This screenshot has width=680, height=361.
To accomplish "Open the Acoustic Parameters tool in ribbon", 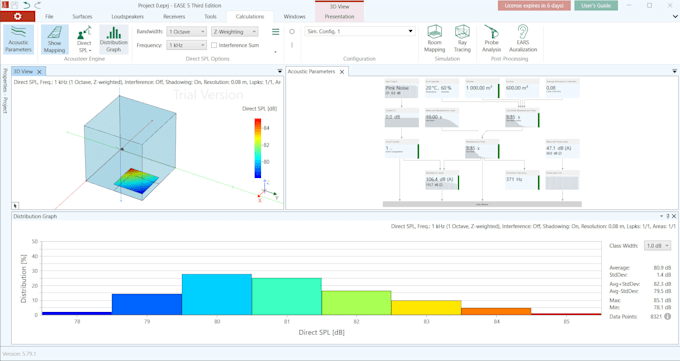I will (x=18, y=39).
